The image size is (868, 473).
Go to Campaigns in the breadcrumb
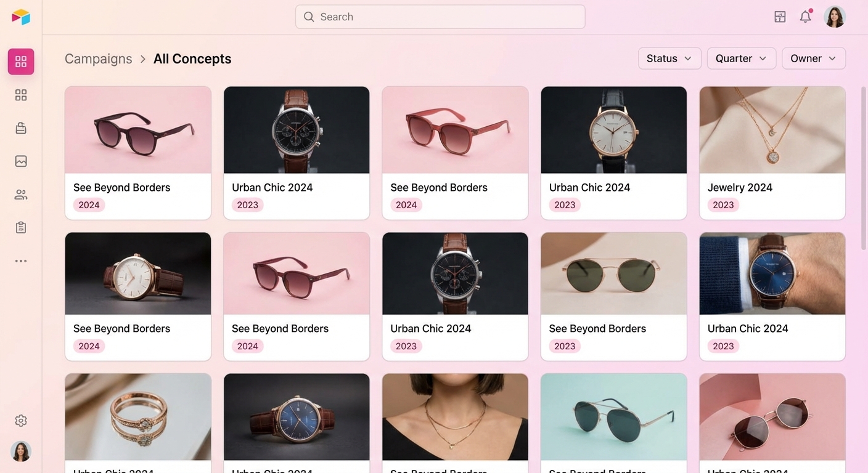pyautogui.click(x=99, y=59)
